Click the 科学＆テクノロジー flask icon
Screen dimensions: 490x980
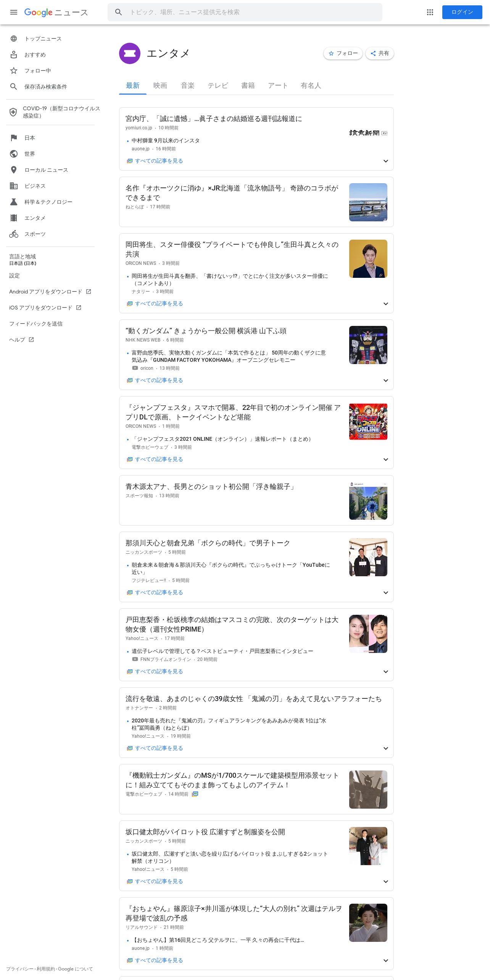[x=14, y=202]
